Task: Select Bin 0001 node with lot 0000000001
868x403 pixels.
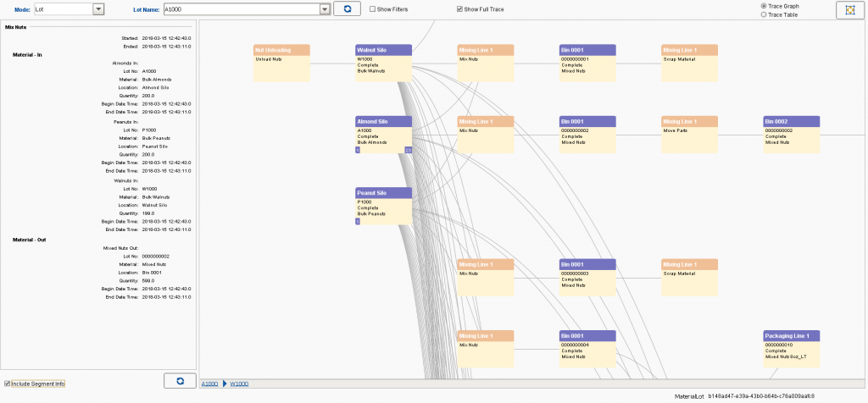Action: [x=587, y=63]
